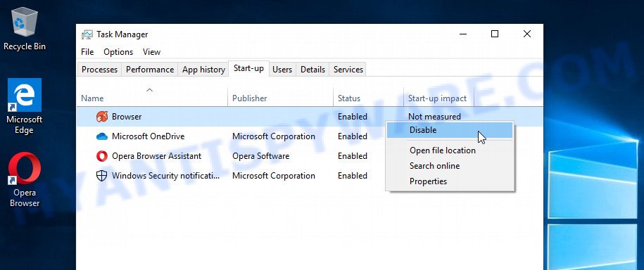This screenshot has width=644, height=270.
Task: Open the View menu
Action: (x=151, y=52)
